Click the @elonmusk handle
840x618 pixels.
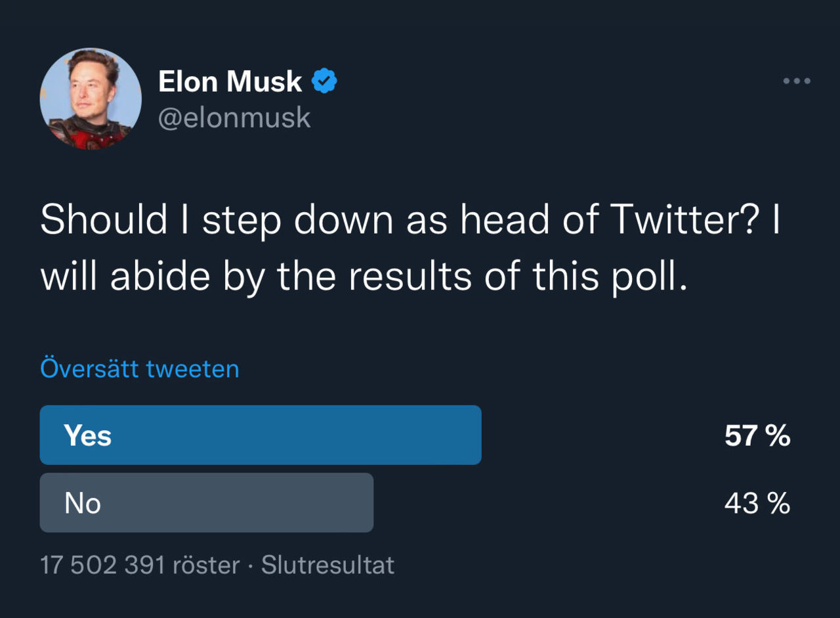click(235, 117)
